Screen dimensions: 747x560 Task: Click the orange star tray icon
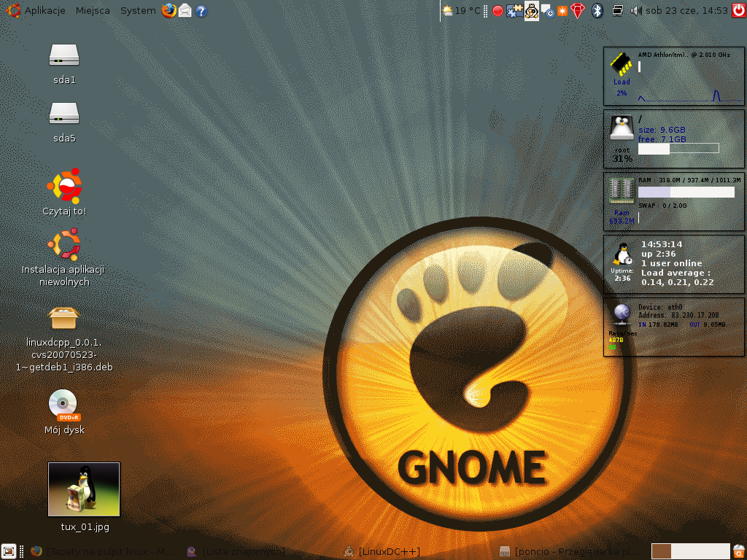(562, 11)
